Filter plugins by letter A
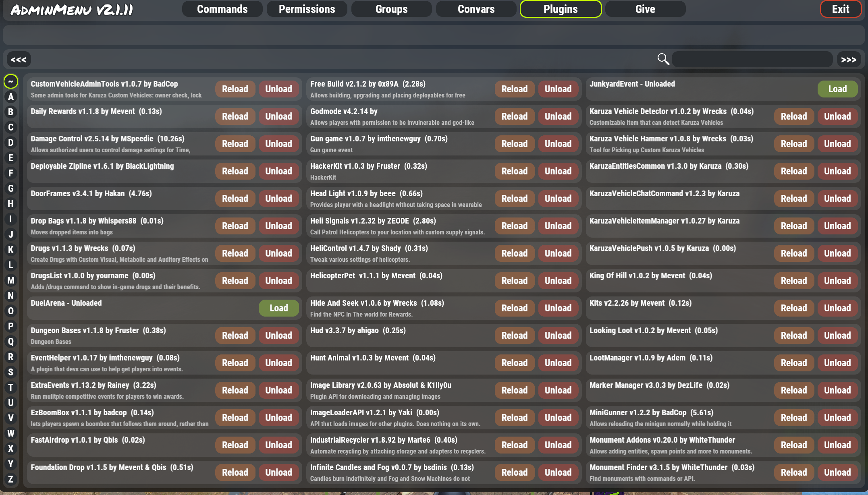Image resolution: width=868 pixels, height=495 pixels. tap(11, 97)
